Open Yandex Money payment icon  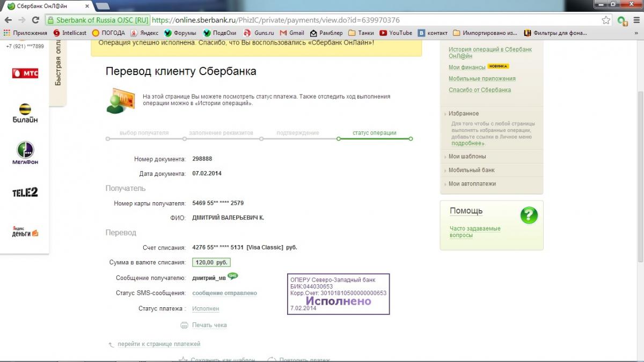[25, 232]
